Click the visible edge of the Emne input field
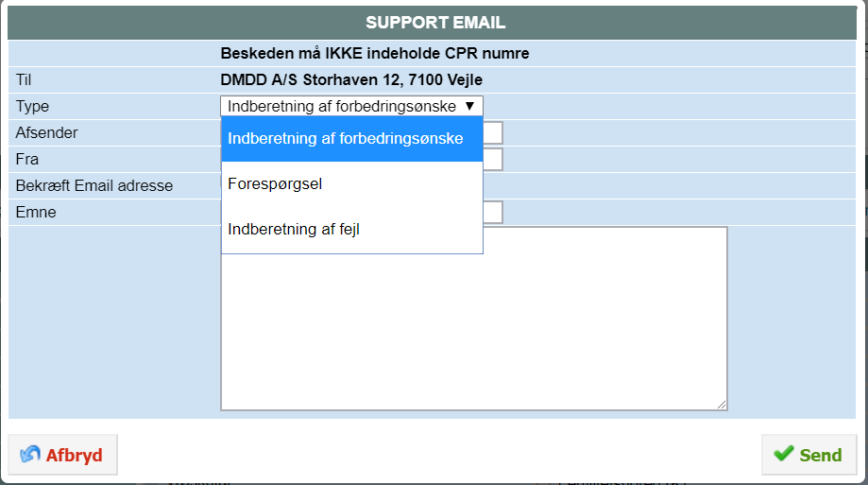 (493, 213)
